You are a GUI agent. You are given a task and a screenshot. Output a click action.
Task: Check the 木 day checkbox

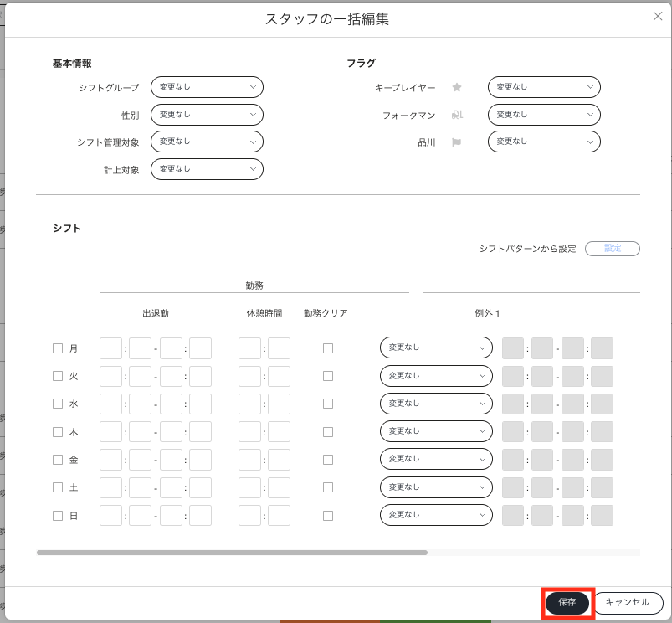[58, 432]
